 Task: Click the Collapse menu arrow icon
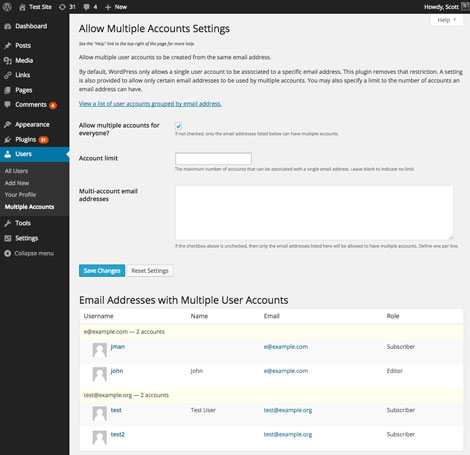click(x=8, y=254)
